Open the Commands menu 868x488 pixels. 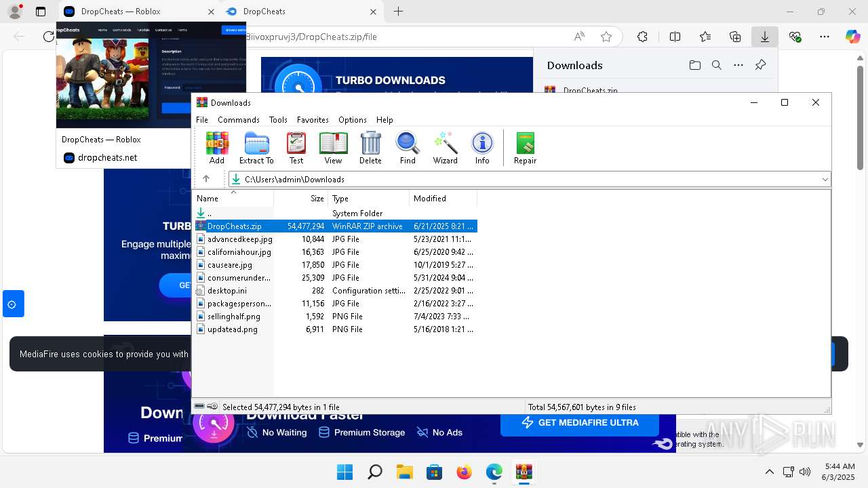click(x=239, y=119)
